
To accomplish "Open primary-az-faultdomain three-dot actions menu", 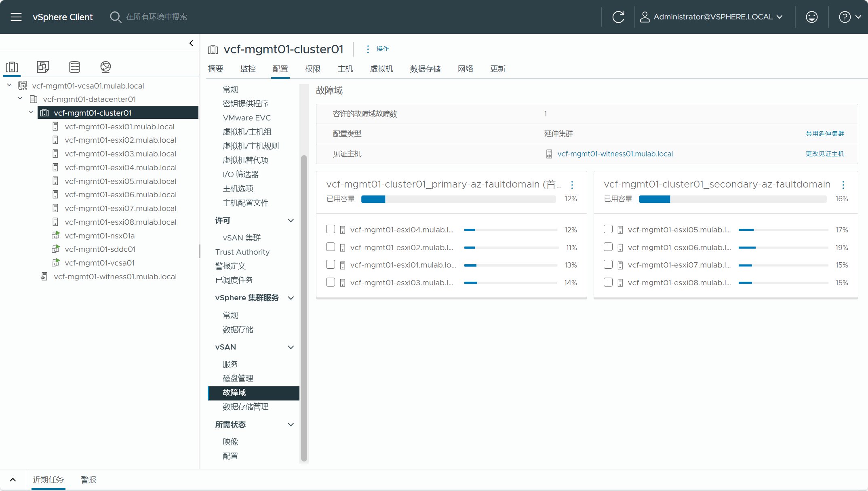I will [x=572, y=185].
